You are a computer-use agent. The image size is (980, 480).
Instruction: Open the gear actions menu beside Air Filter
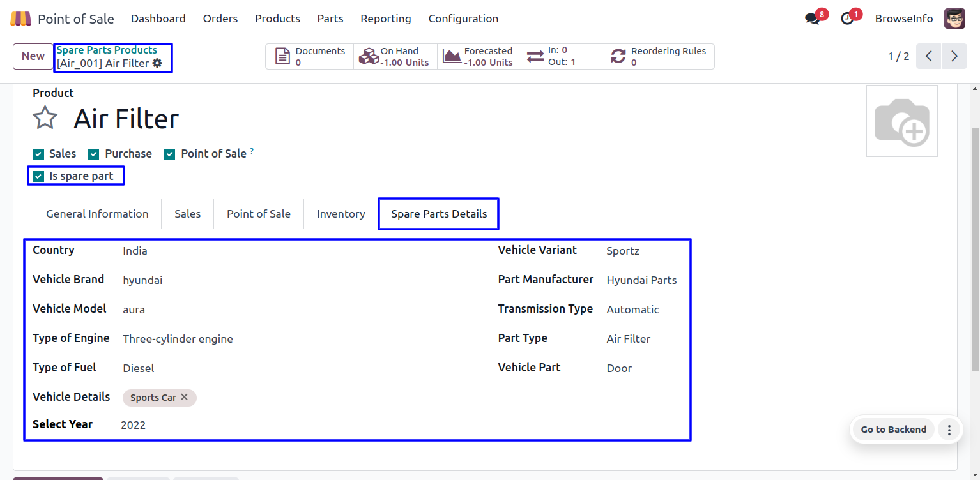pyautogui.click(x=157, y=63)
